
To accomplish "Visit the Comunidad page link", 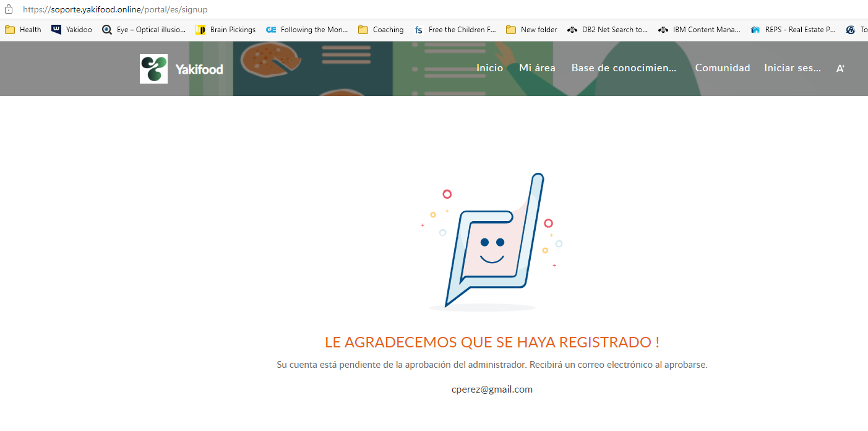I will (722, 68).
